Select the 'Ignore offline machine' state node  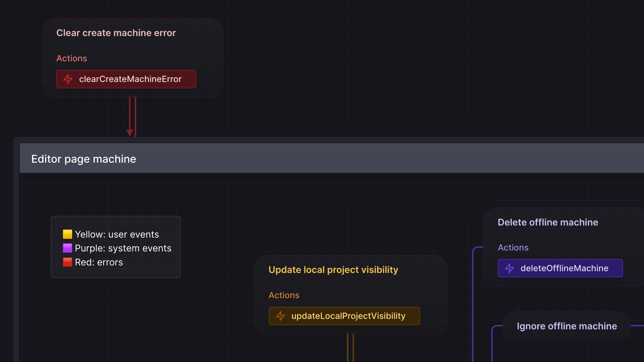[567, 326]
